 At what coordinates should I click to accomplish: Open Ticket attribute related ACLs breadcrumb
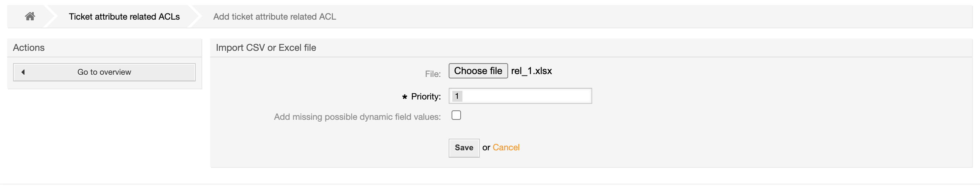[124, 17]
